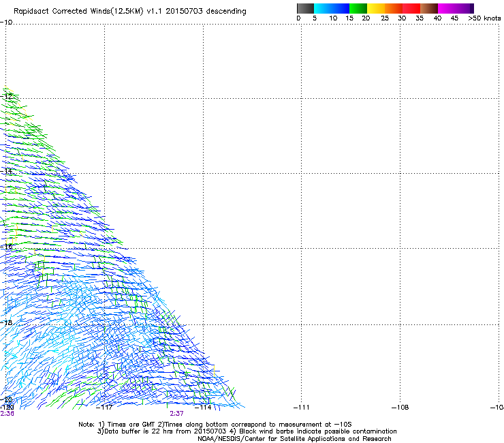The height and width of the screenshot is (443, 504).
Task: Click the green 15-20 knots color segment
Action: click(x=358, y=8)
